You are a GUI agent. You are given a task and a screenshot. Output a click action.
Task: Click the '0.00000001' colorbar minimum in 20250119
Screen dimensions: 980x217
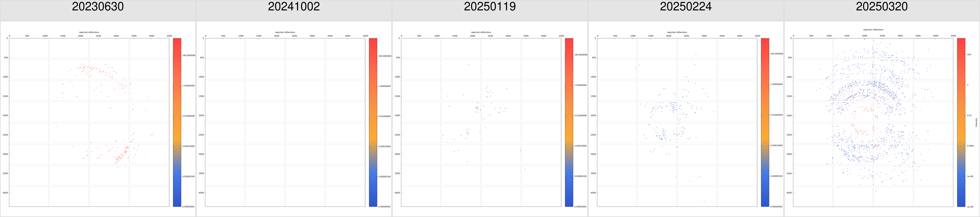point(580,207)
